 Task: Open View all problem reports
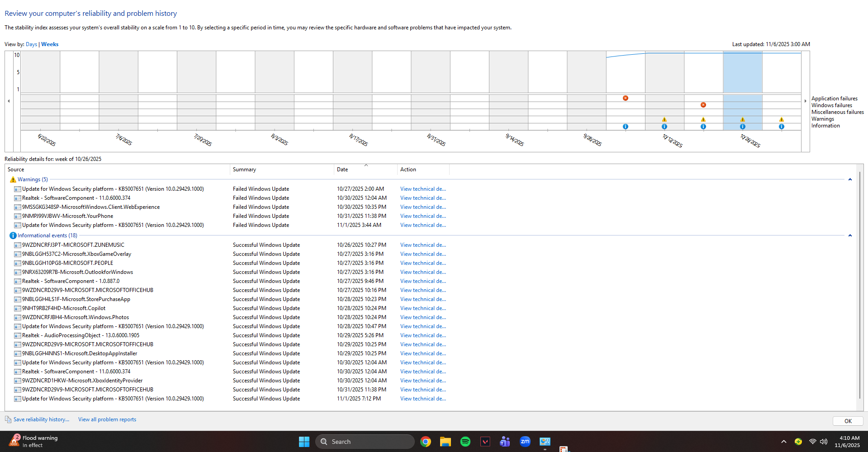[x=107, y=419]
